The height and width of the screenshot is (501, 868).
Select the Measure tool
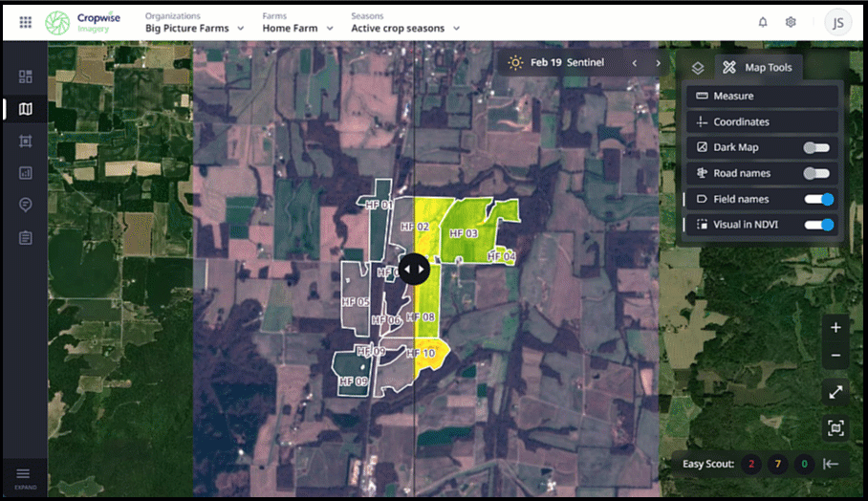762,97
